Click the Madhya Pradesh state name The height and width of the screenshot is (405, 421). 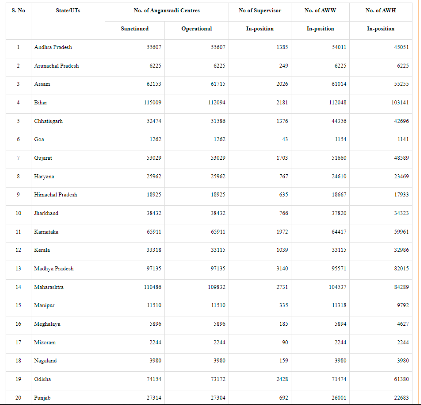(x=54, y=269)
